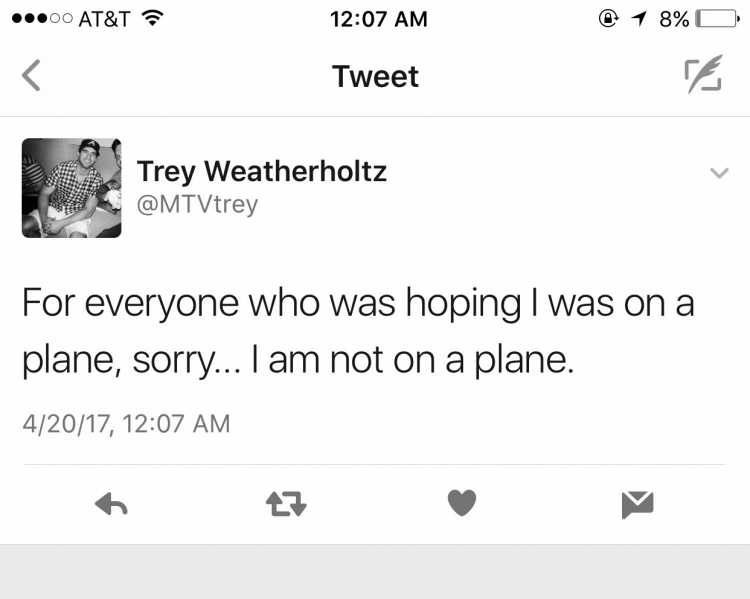Image resolution: width=750 pixels, height=599 pixels.
Task: Tap the AT&T carrier label
Action: (x=104, y=19)
